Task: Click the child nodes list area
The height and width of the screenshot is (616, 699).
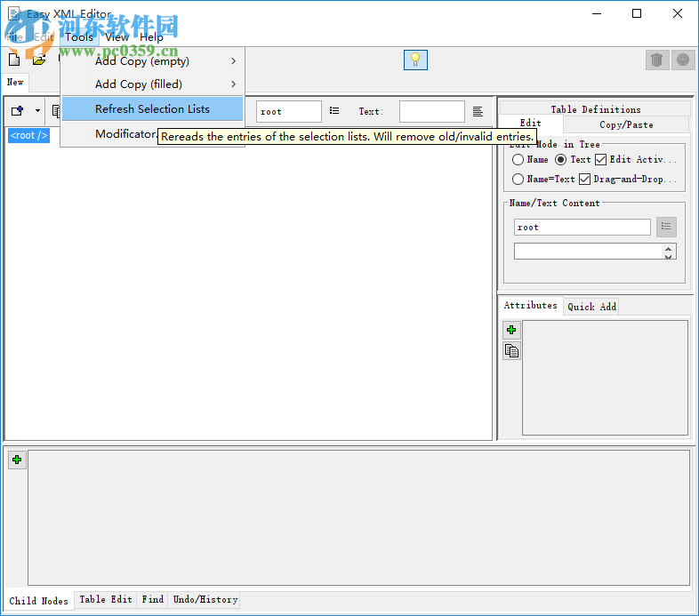Action: 359,518
